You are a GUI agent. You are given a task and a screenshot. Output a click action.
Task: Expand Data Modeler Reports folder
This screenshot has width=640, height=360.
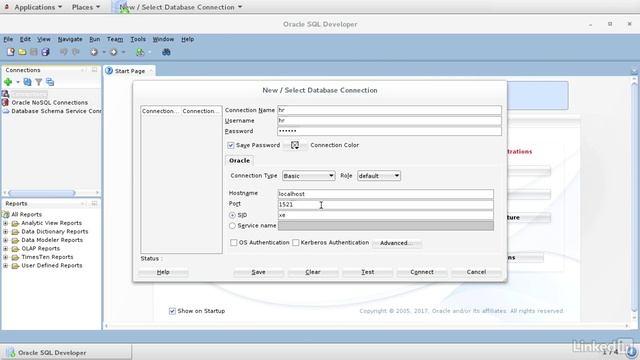[x=6, y=240]
